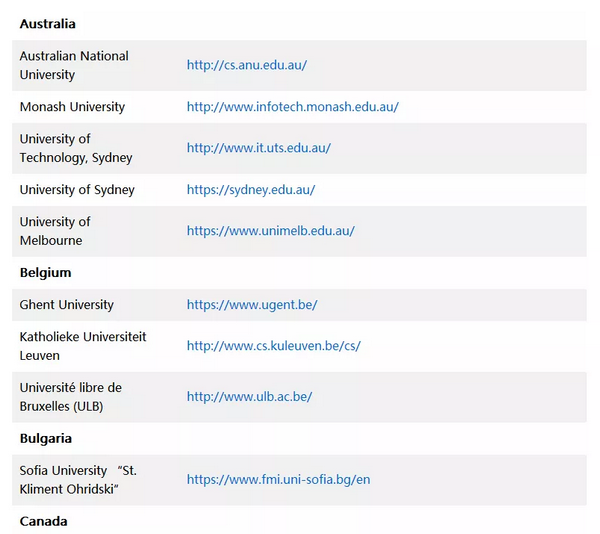Select the Bulgaria country heading
The image size is (600, 534).
click(46, 438)
